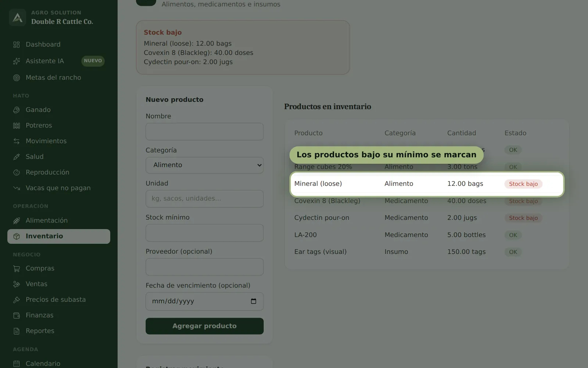588x368 pixels.
Task: Focus the Stock mínimo input field
Action: pyautogui.click(x=204, y=233)
